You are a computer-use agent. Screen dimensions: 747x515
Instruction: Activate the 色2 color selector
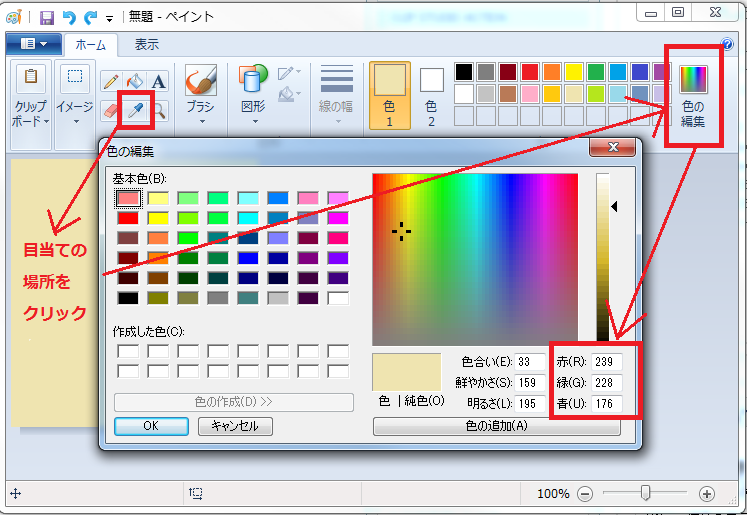pos(431,95)
